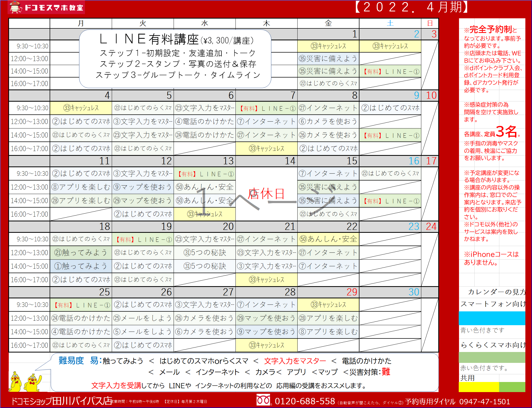Click the free-dial phone icon

[x=263, y=400]
